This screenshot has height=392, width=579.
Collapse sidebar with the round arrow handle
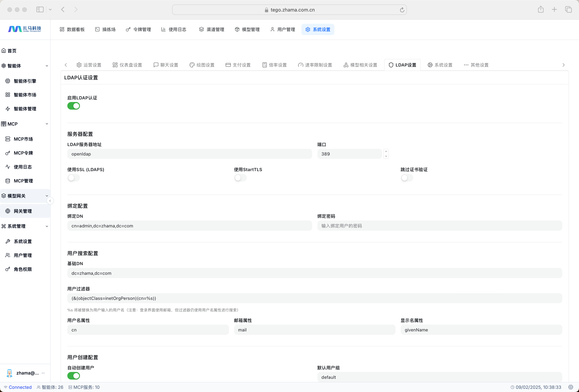[50, 201]
